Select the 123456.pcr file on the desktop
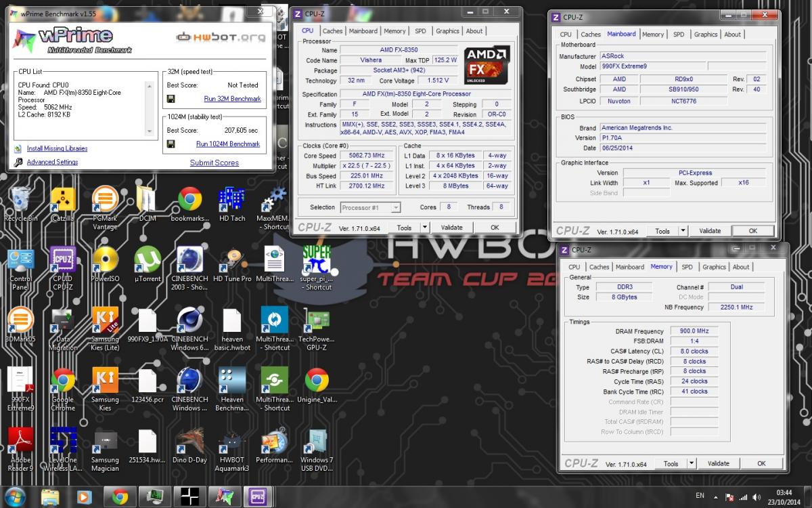Screen dimensions: 812x508 coord(147,386)
